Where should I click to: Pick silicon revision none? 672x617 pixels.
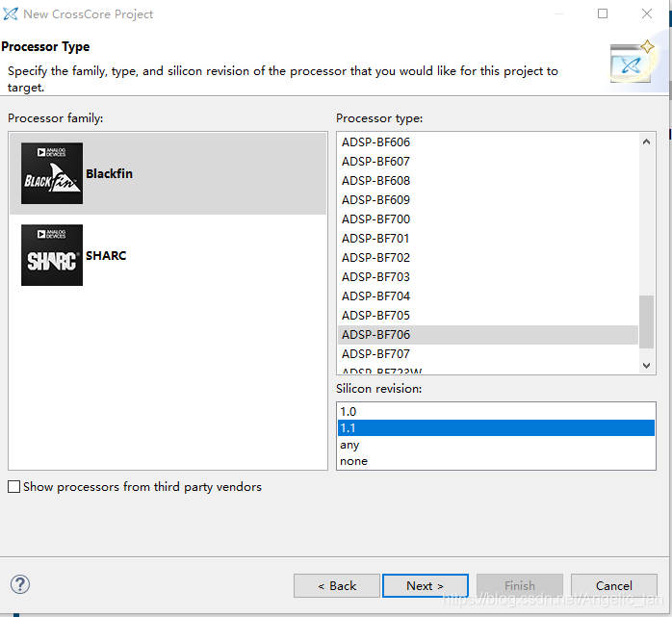click(496, 461)
